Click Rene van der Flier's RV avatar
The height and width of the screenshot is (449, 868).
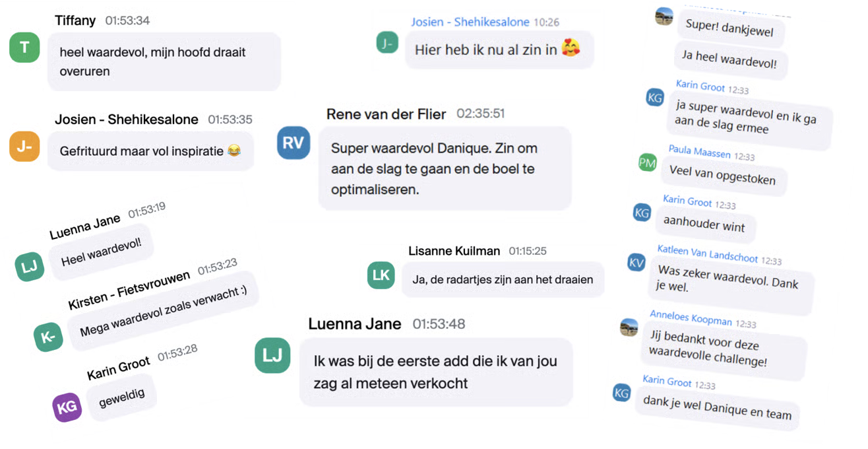pos(294,142)
